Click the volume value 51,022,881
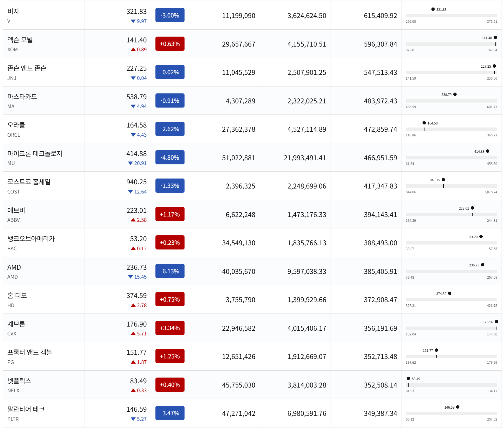The width and height of the screenshot is (504, 428). point(239,158)
